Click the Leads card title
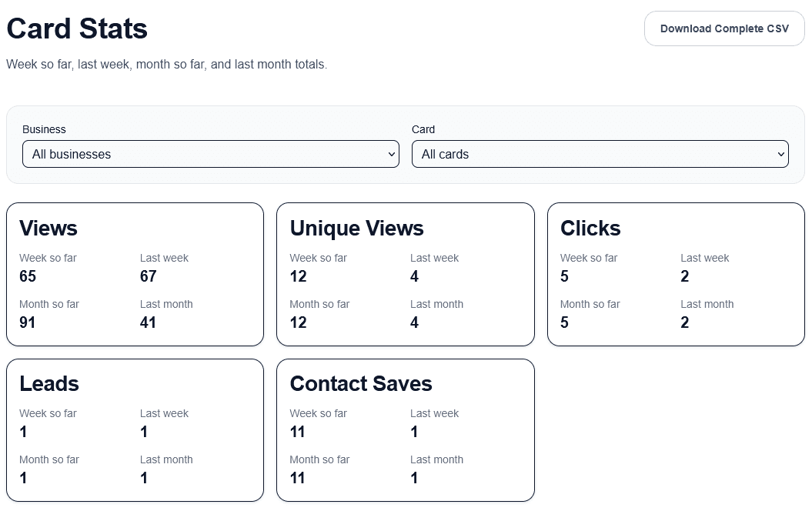This screenshot has width=812, height=511. [49, 384]
